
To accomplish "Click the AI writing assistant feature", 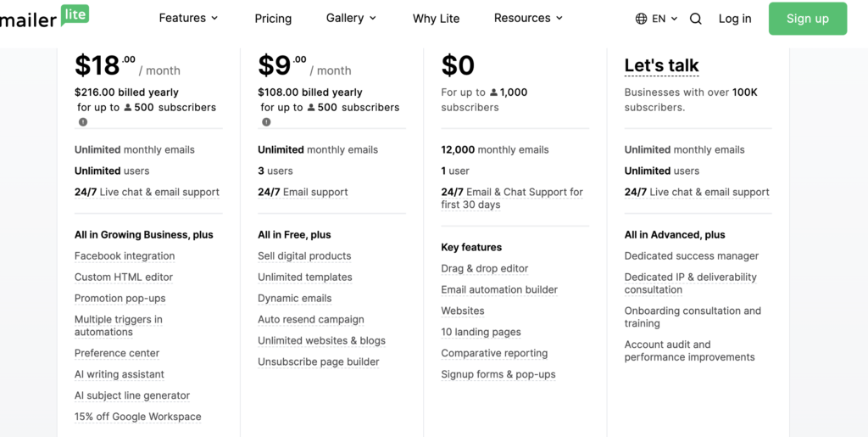I will click(120, 375).
